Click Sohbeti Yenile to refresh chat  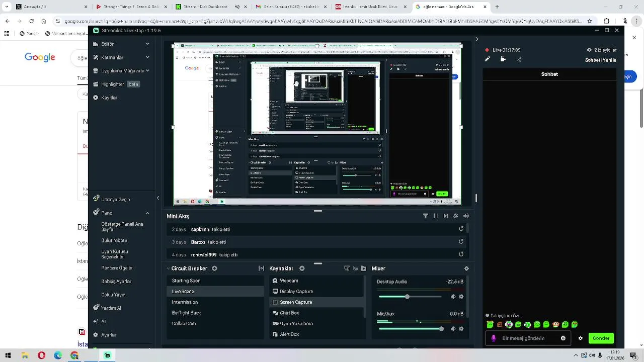(x=601, y=60)
